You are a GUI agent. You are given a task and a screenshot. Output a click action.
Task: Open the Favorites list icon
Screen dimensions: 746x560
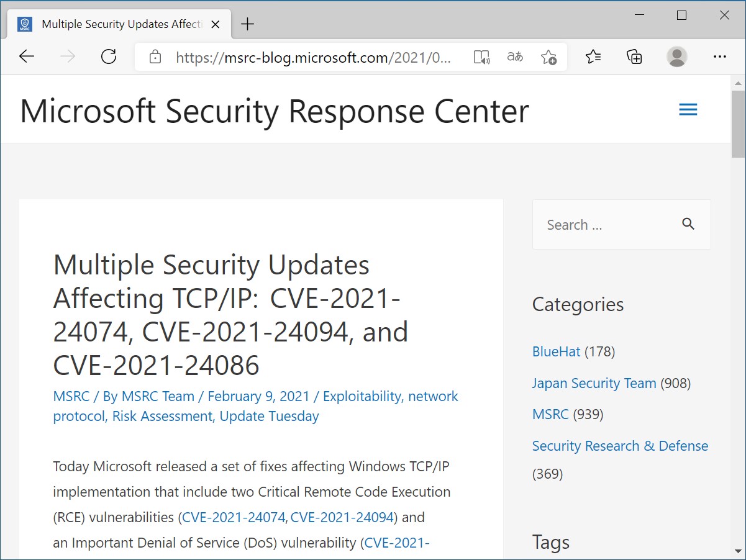pos(593,56)
